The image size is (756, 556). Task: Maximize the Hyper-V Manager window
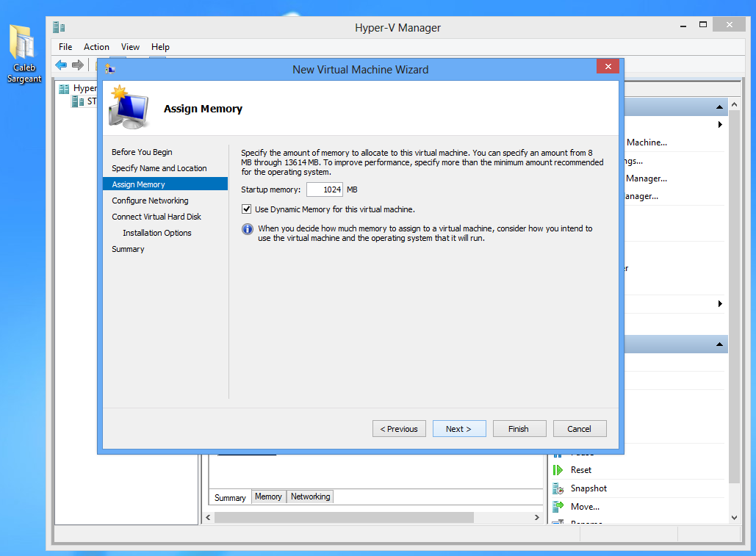click(703, 24)
